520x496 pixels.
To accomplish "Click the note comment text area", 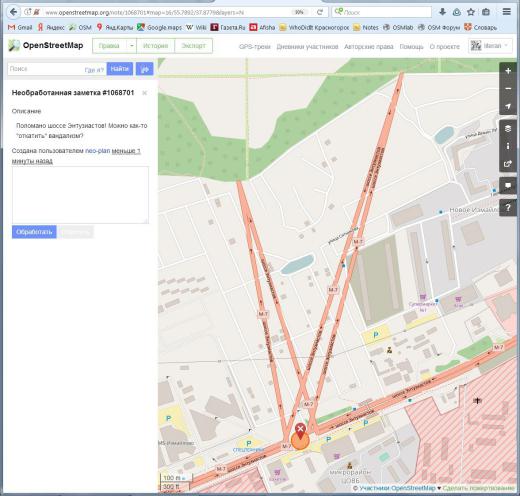I will 80,195.
